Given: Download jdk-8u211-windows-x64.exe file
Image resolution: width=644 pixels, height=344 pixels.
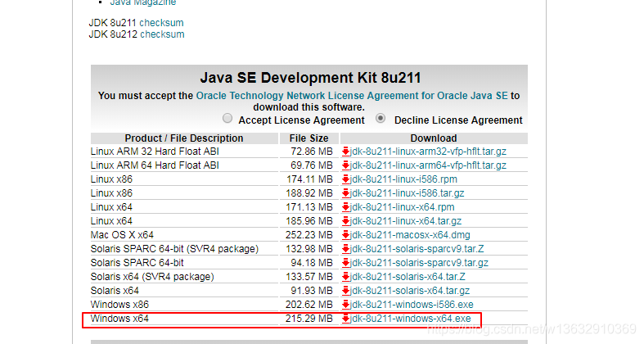Looking at the screenshot, I should click(x=410, y=319).
